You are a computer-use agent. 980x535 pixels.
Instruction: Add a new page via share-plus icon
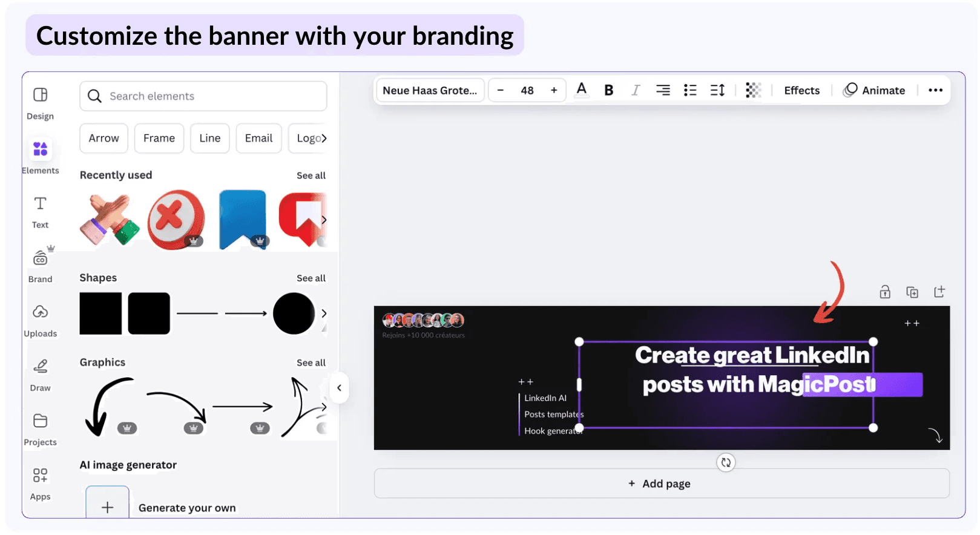pyautogui.click(x=939, y=292)
